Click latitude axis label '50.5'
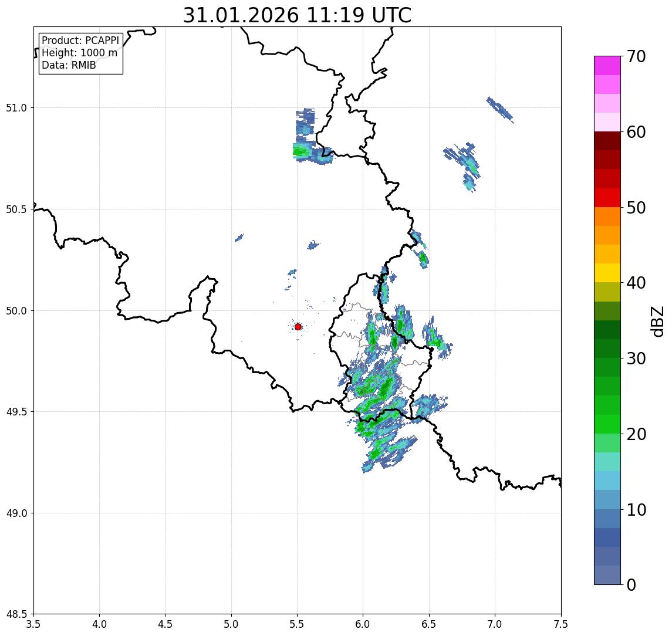This screenshot has height=636, width=672. (16, 209)
